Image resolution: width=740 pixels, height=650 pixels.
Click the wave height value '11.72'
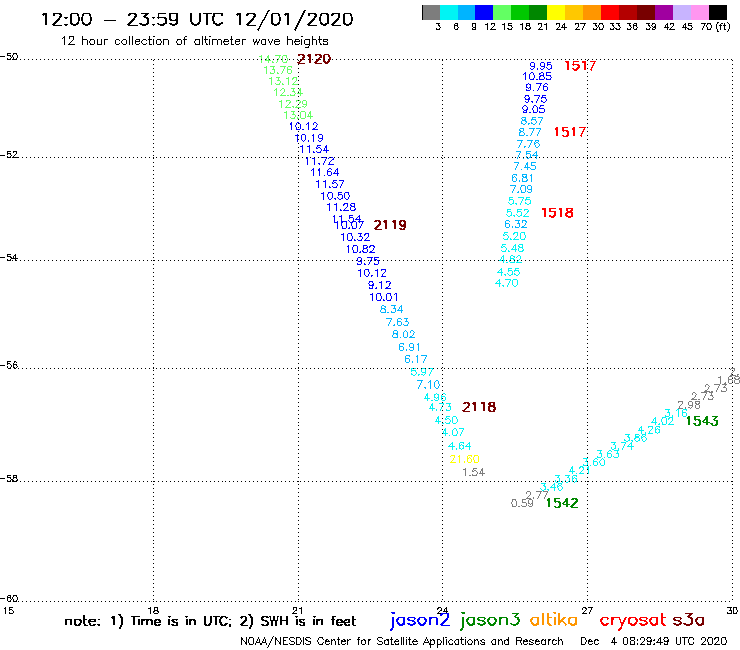click(320, 161)
